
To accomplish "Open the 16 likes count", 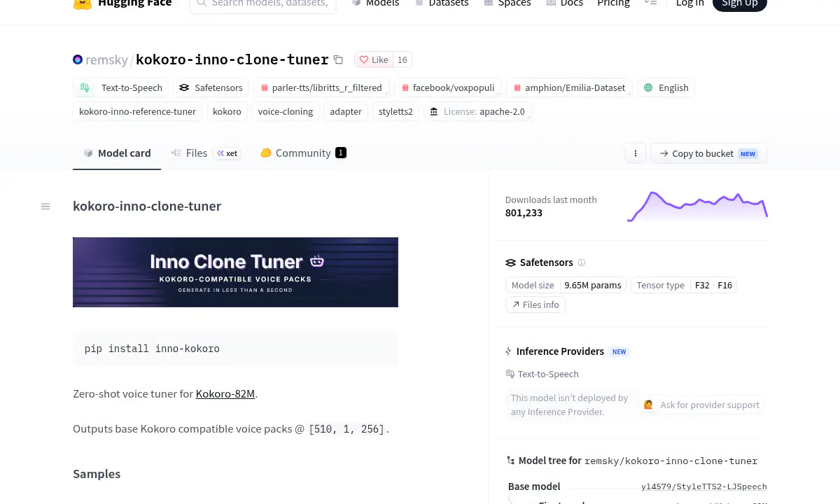I will [402, 59].
